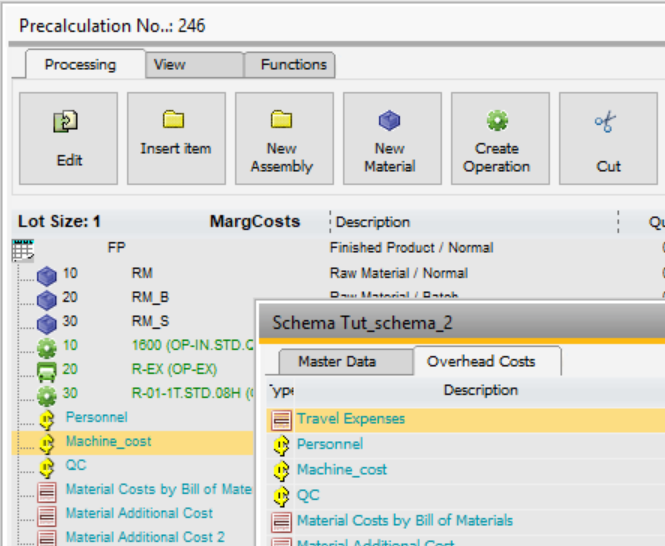Image resolution: width=665 pixels, height=546 pixels.
Task: Click the New Material cube icon
Action: (x=389, y=121)
